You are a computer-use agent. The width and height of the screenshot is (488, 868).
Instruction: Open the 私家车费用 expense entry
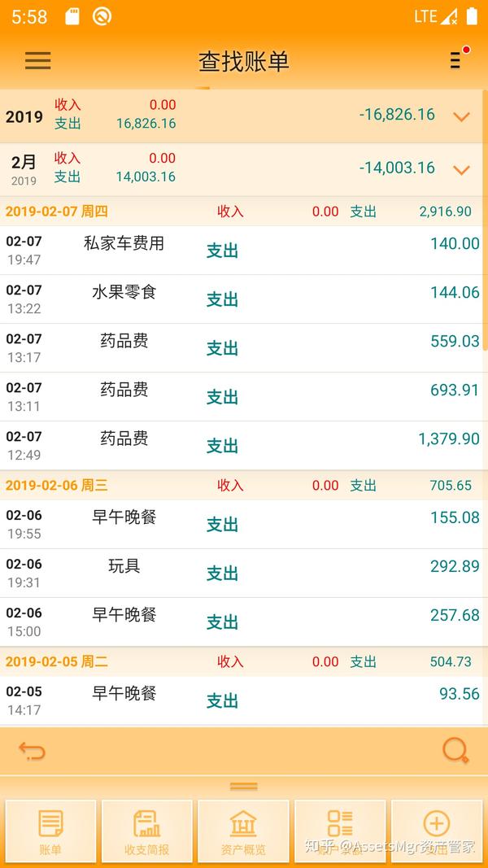[244, 250]
